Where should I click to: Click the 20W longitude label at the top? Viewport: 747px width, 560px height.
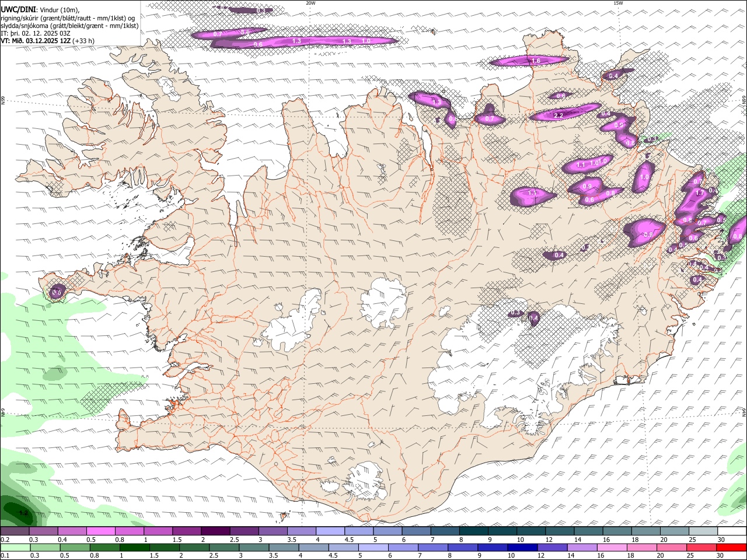coord(310,3)
